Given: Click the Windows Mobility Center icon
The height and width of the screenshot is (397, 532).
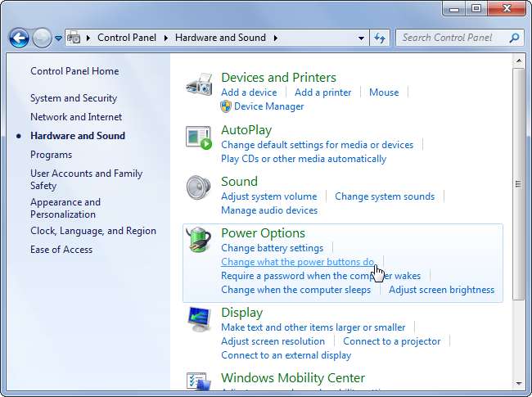Looking at the screenshot, I should pyautogui.click(x=199, y=383).
